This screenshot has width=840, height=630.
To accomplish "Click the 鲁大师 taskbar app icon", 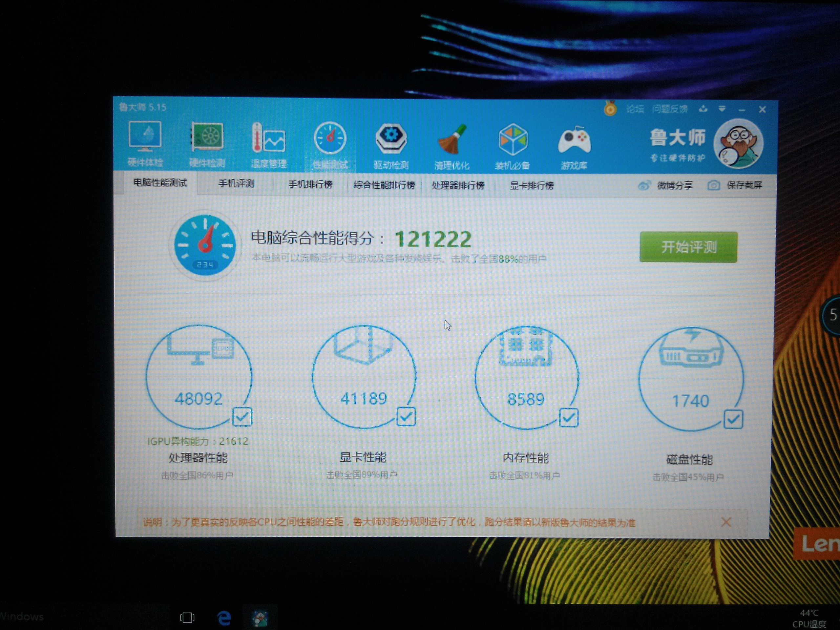I will [x=260, y=618].
